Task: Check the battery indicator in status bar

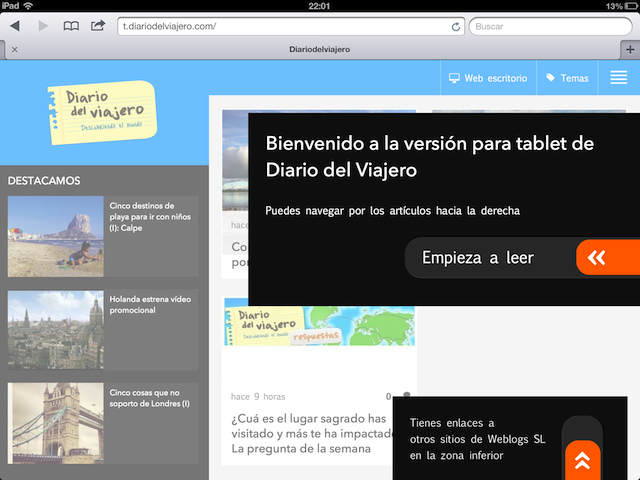Action: coord(631,6)
